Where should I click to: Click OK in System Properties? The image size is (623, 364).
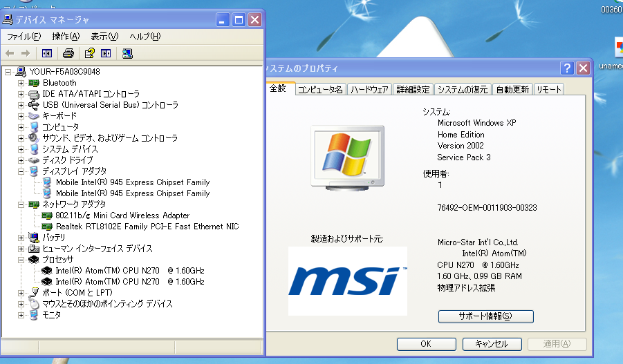(426, 344)
